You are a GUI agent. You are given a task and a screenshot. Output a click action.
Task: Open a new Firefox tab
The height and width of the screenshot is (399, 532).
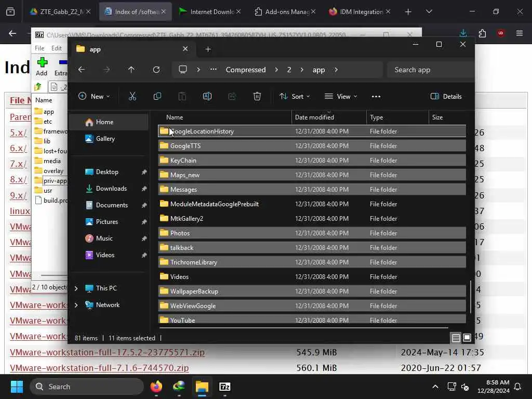408,11
